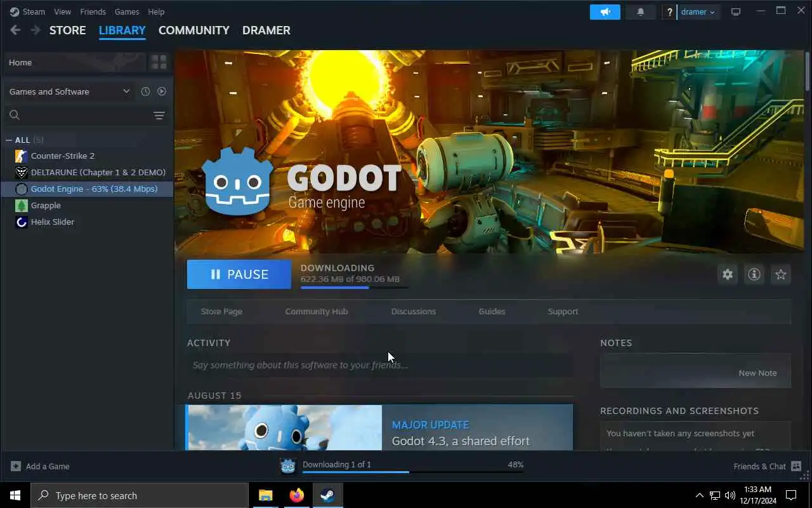This screenshot has width=812, height=508.
Task: Click the Godot download progress bar
Action: coord(355,288)
